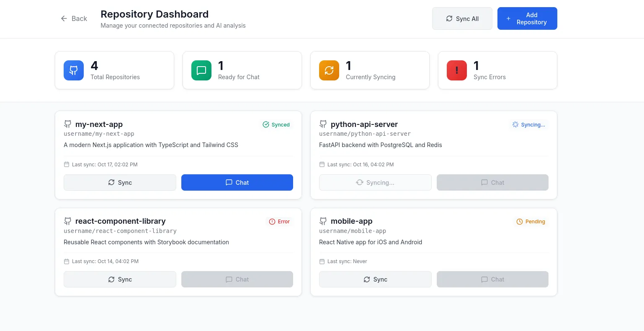Image resolution: width=644 pixels, height=331 pixels.
Task: Click the disabled Syncing button on python-api-server
Action: pyautogui.click(x=375, y=182)
